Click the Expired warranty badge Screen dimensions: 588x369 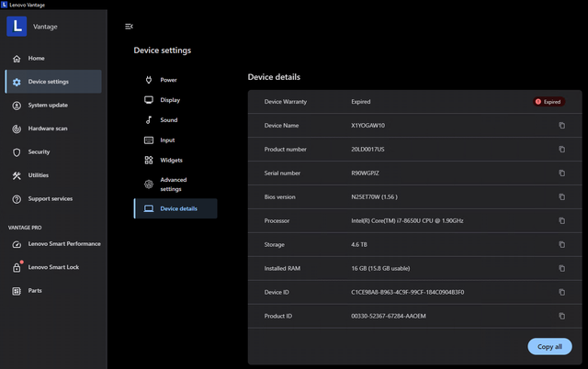[549, 102]
